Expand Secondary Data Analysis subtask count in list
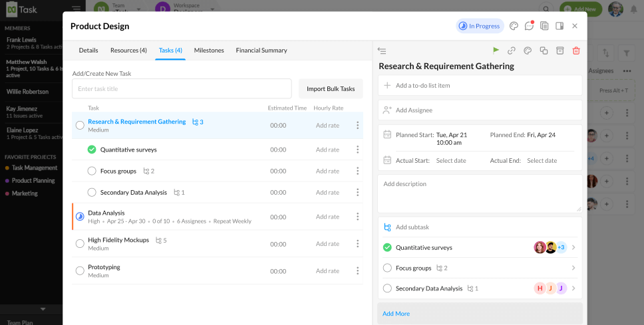This screenshot has width=644, height=325. pos(179,193)
